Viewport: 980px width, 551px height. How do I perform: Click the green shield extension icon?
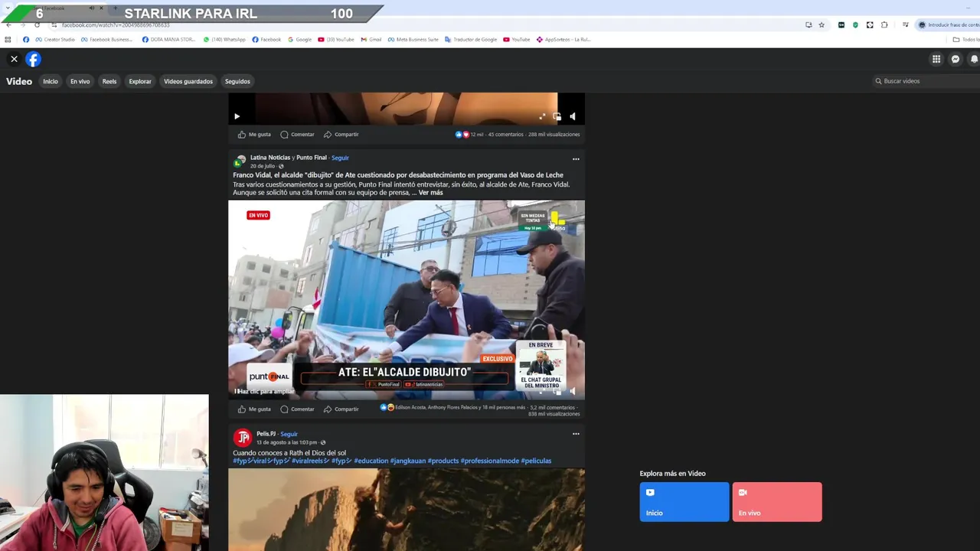point(855,25)
